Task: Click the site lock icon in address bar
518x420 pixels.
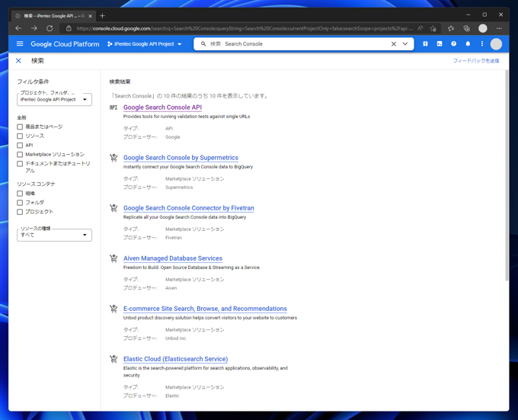Action: coord(69,28)
